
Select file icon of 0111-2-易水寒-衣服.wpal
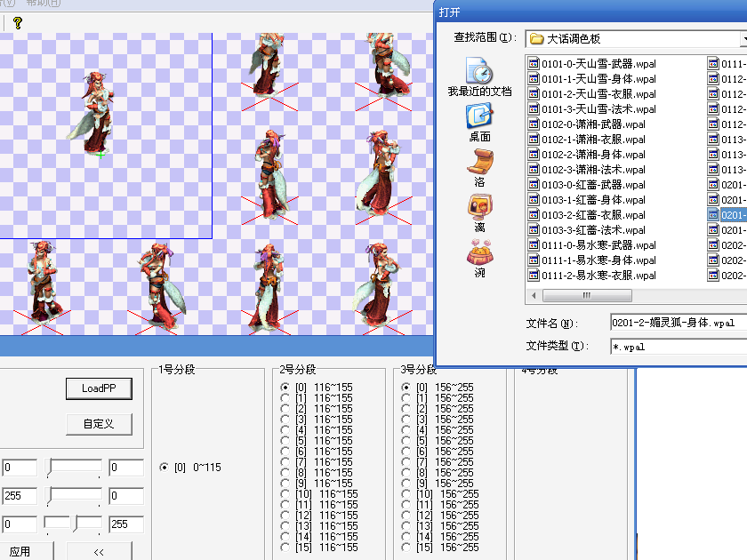(x=534, y=276)
